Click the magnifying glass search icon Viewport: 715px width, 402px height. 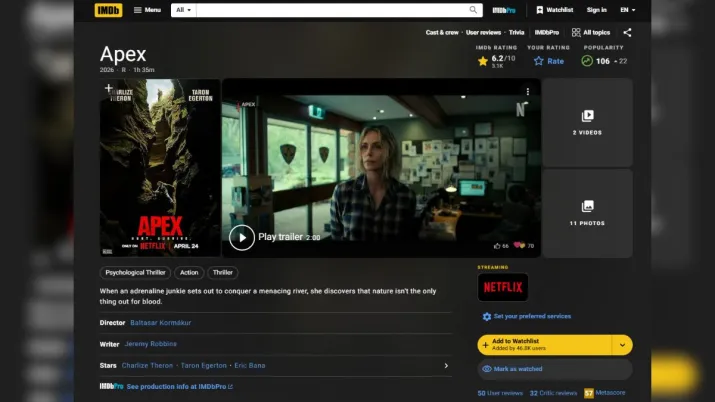pos(473,10)
